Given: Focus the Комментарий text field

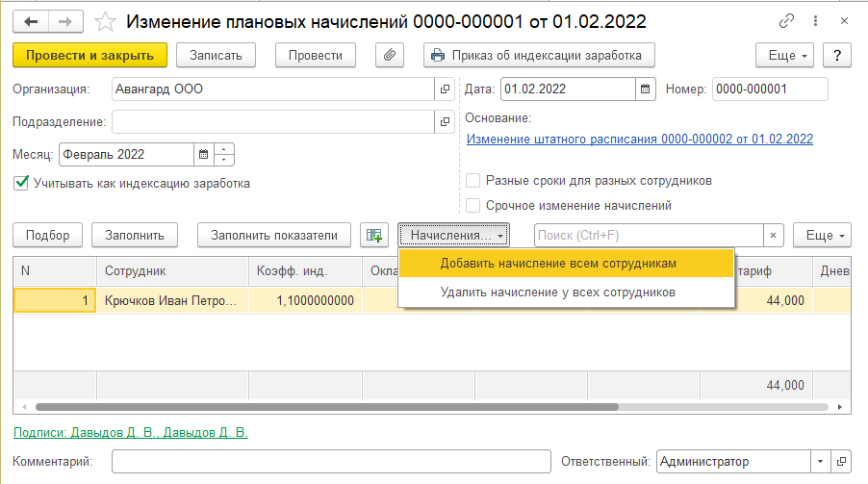Looking at the screenshot, I should [x=331, y=462].
